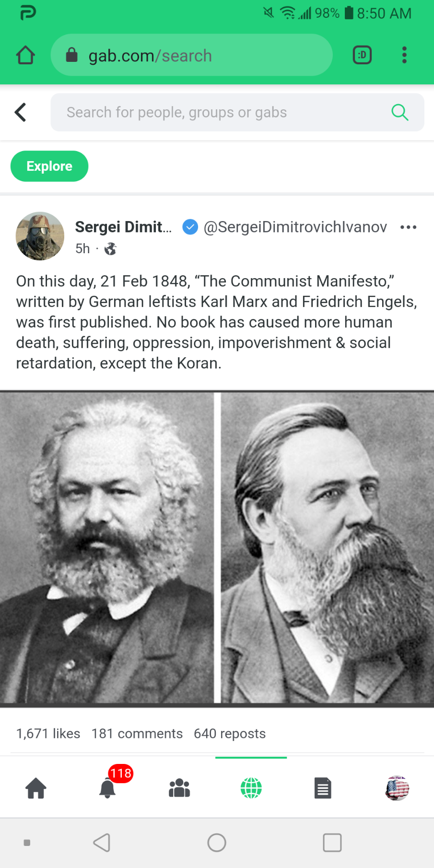Tap the public visibility globe icon
The height and width of the screenshot is (868, 434).
tap(110, 248)
